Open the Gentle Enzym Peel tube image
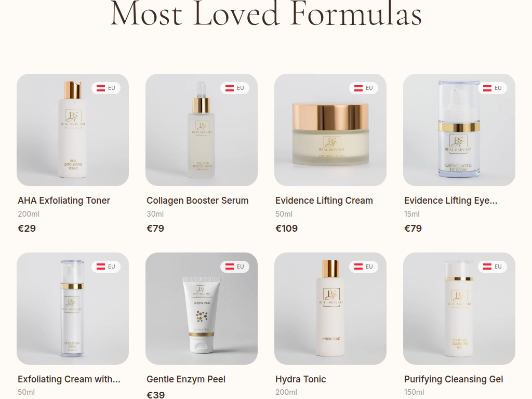 click(x=202, y=309)
